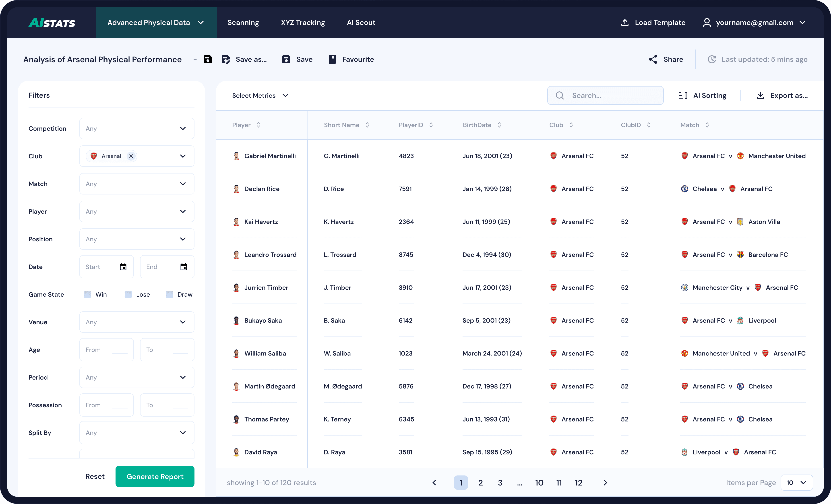Image resolution: width=831 pixels, height=504 pixels.
Task: Remove the Arsenal chip from the Club filter
Action: point(132,156)
